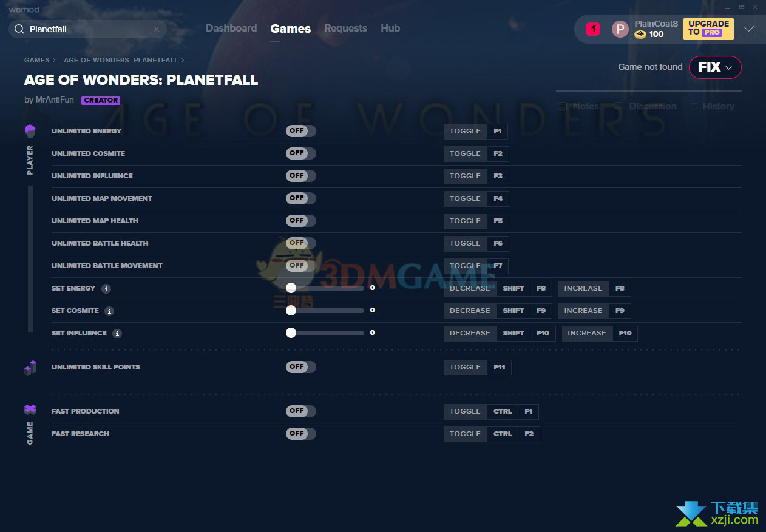Turn on Fast Research
This screenshot has height=532, width=766.
[x=301, y=434]
